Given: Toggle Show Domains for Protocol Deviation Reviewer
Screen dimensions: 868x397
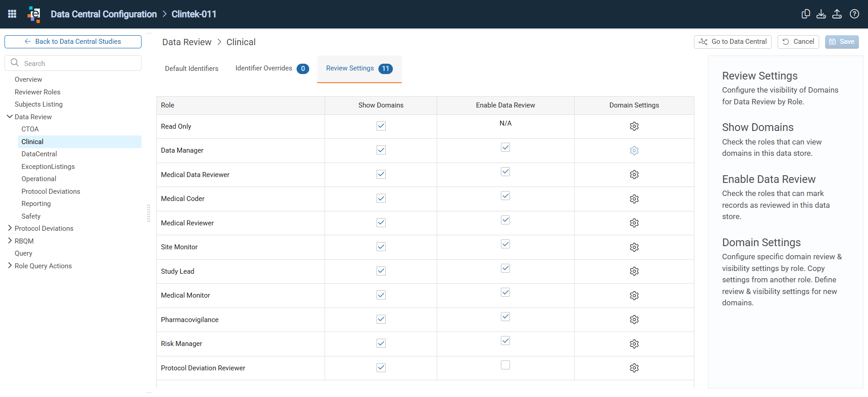Looking at the screenshot, I should coord(381,368).
